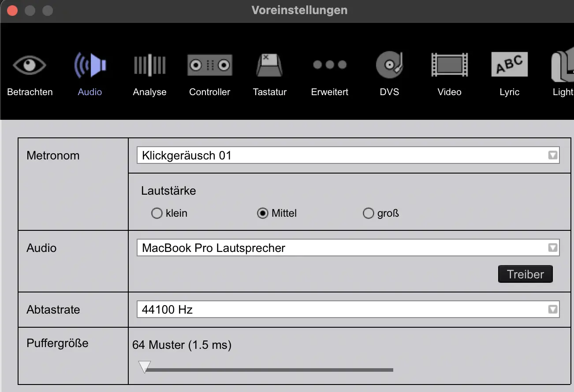Select the Erweitert preferences icon

click(329, 73)
